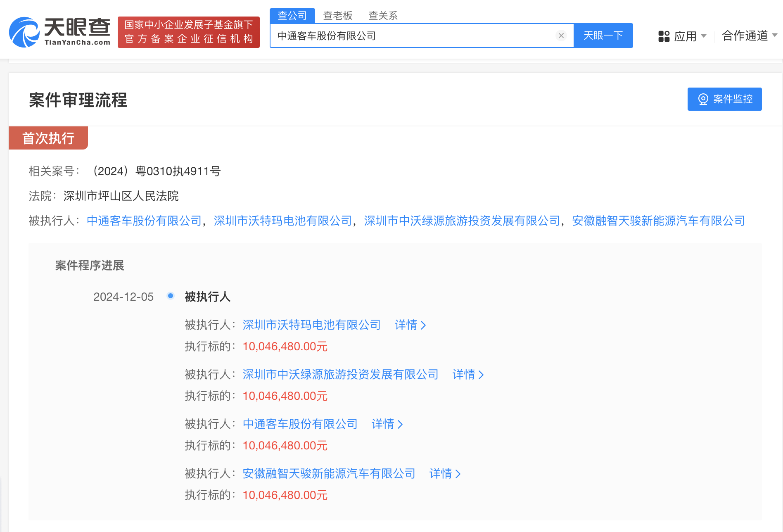Screen dimensions: 783x532
Task: Switch to the 查老板 tab
Action: pos(337,15)
